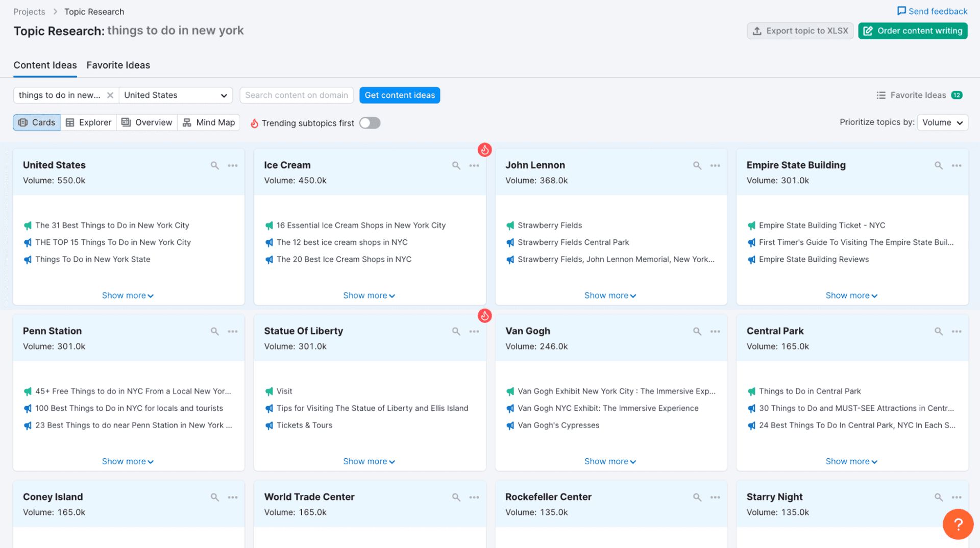
Task: Open 'Things To Do in New York State' headline
Action: coord(93,259)
